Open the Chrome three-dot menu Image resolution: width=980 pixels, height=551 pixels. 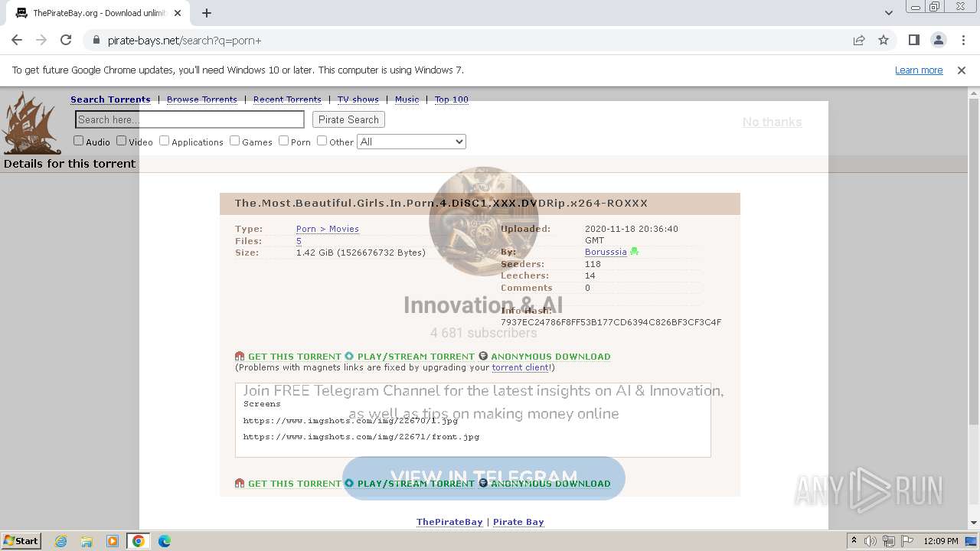[962, 41]
